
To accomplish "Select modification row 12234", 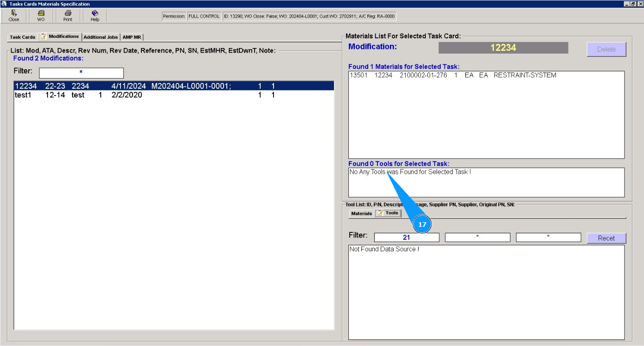I will pos(174,86).
